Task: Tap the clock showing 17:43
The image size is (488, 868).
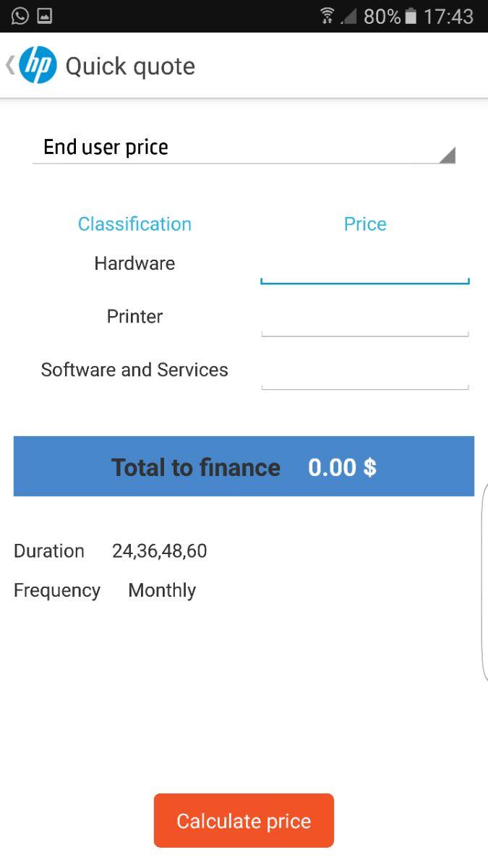Action: coord(448,16)
